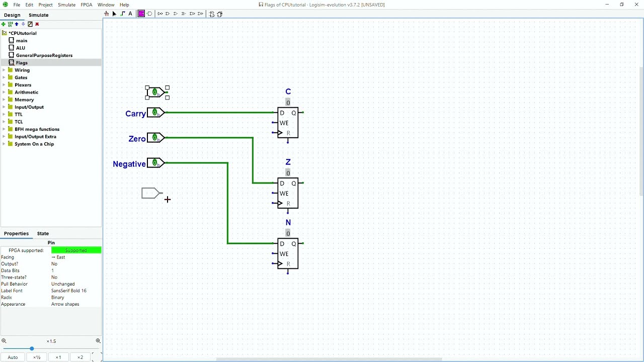The height and width of the screenshot is (362, 644).
Task: Click the green Add circuit plus icon
Action: pos(4,24)
